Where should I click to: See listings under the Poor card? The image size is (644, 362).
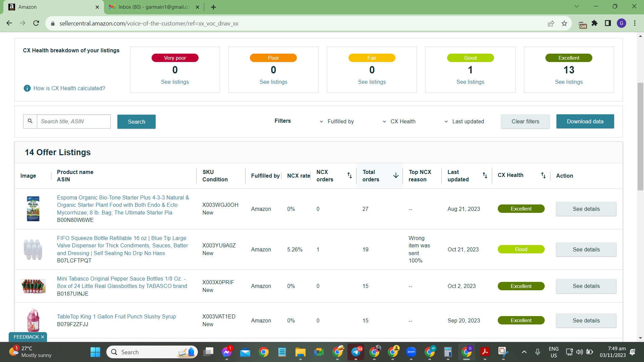(273, 82)
